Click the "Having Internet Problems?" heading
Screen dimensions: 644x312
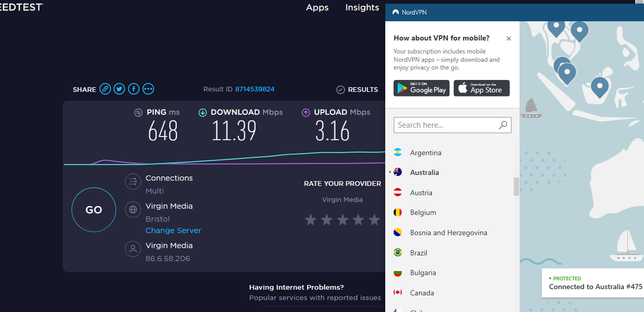click(297, 287)
